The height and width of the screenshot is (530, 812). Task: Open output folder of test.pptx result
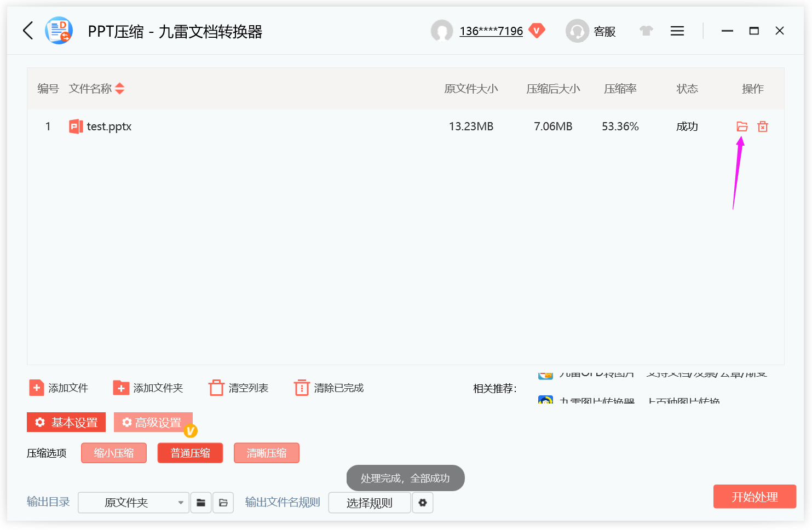coord(742,126)
